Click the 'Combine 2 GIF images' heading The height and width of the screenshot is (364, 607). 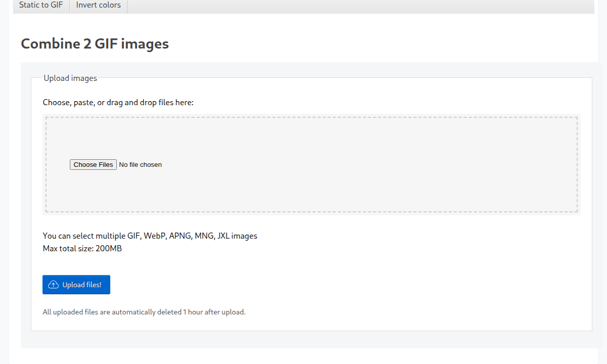pos(95,43)
